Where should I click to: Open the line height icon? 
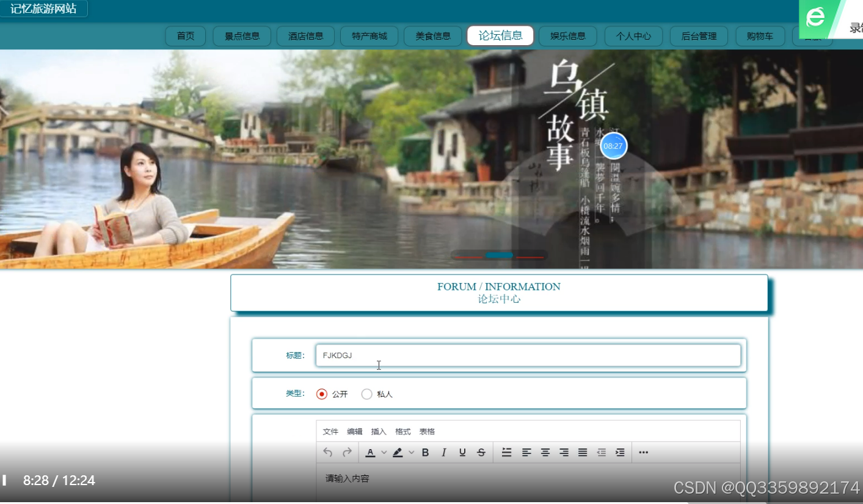[506, 452]
